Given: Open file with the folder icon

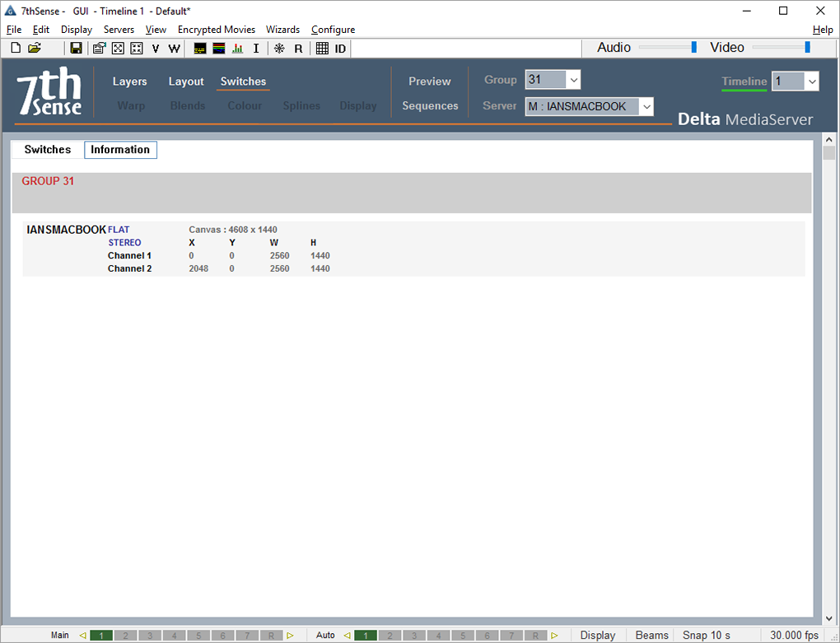Looking at the screenshot, I should click(35, 49).
